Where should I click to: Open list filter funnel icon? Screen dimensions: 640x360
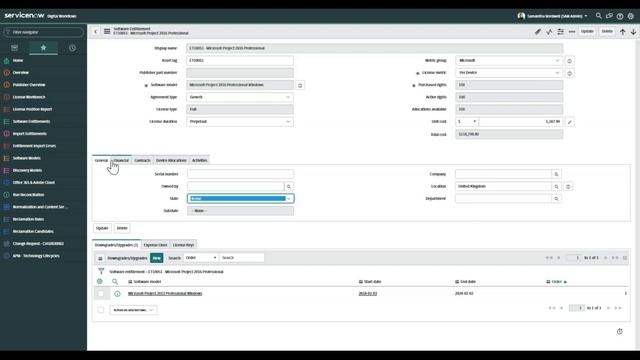click(x=101, y=271)
